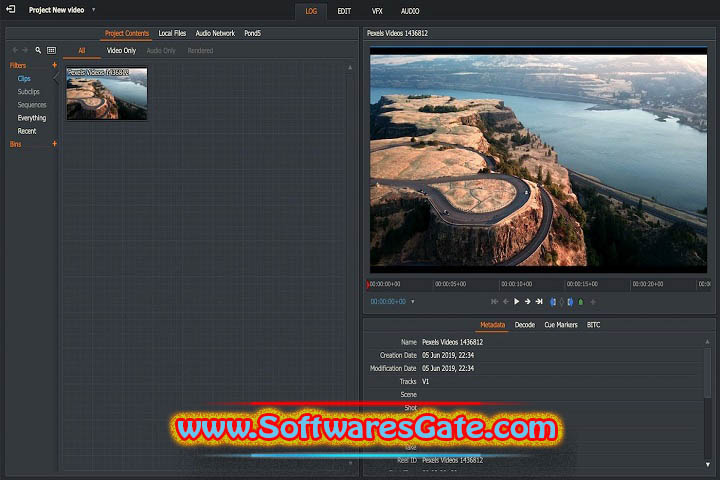This screenshot has height=480, width=720.
Task: Click the forward navigation arrow in browser
Action: [x=25, y=50]
